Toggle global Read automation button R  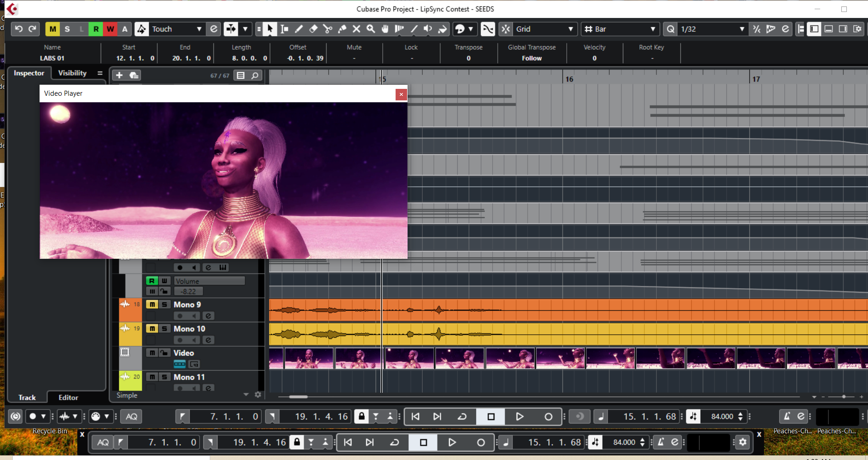point(96,29)
